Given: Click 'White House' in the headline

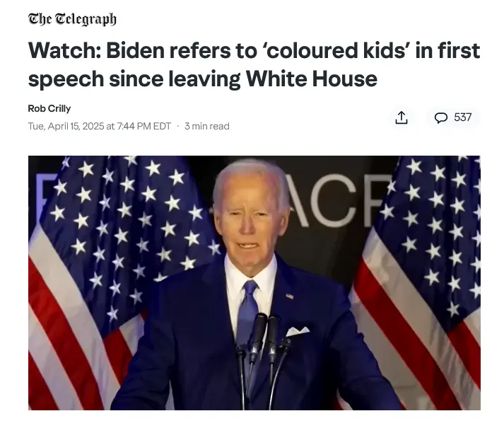Looking at the screenshot, I should pos(312,79).
